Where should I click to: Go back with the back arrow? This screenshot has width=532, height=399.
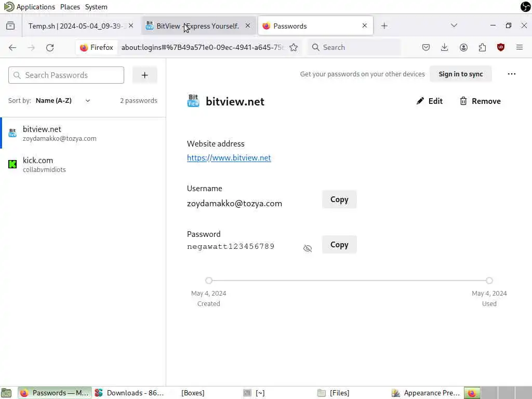[12, 47]
